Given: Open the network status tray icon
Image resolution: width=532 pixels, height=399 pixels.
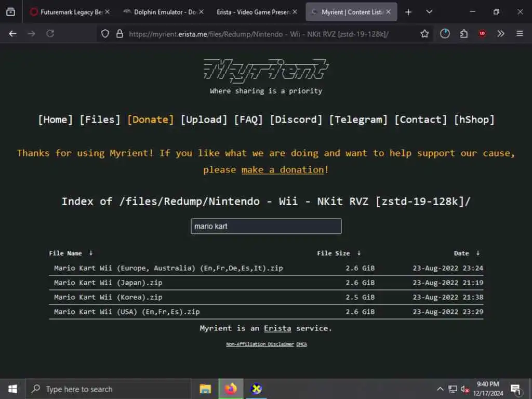Looking at the screenshot, I should [x=453, y=389].
